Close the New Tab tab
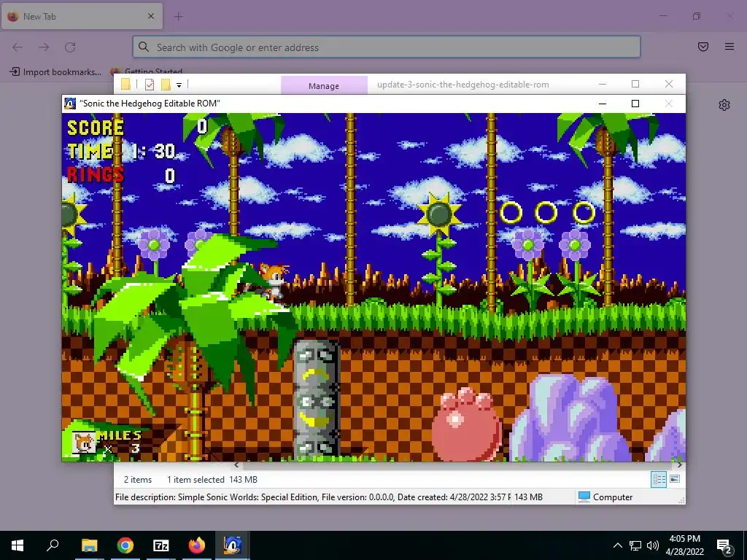747x560 pixels. pos(151,16)
